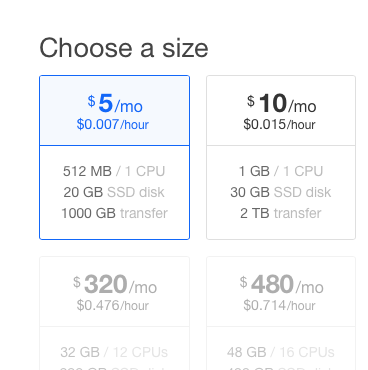Click the grey dollar sign beside 480
Viewport: 368px width, 370px height.
pos(244,282)
